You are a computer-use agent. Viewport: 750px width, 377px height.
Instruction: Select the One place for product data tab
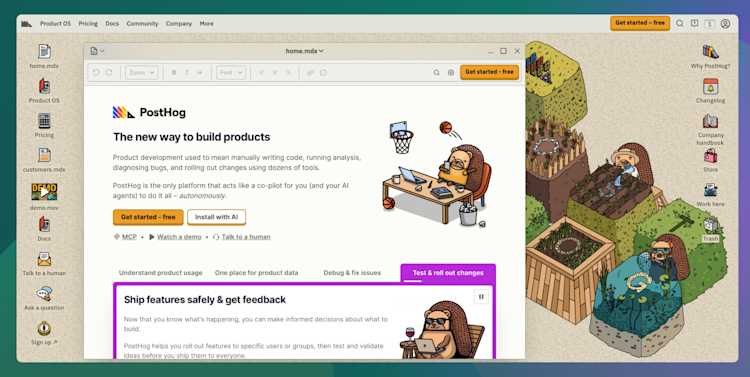[x=256, y=273]
